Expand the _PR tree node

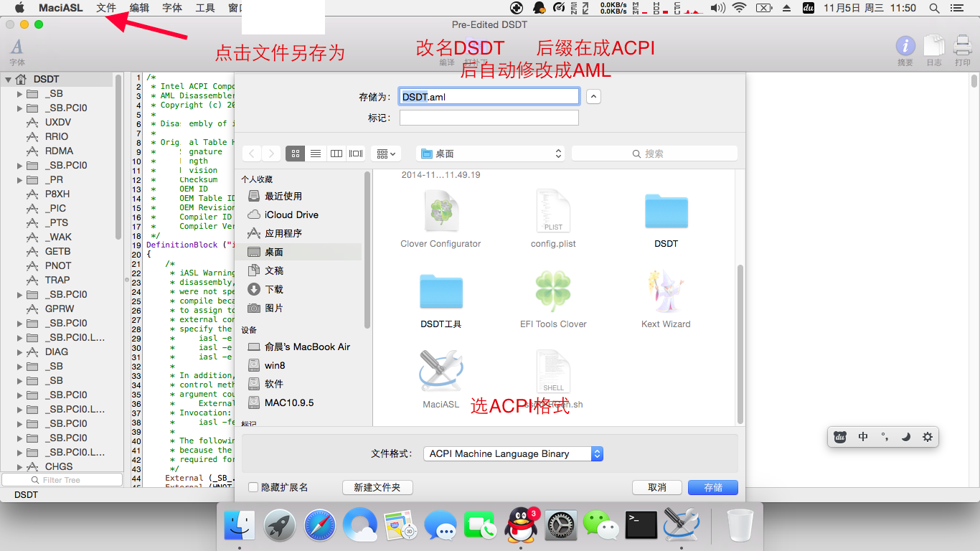click(20, 179)
